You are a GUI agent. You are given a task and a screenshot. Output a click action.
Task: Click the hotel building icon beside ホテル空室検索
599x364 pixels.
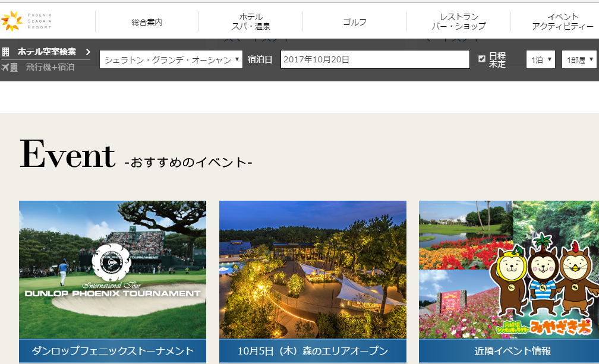point(6,52)
